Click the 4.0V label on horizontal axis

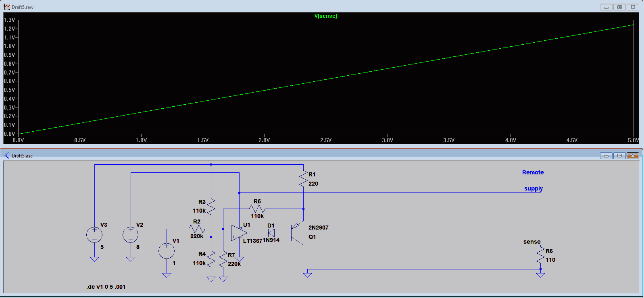511,140
